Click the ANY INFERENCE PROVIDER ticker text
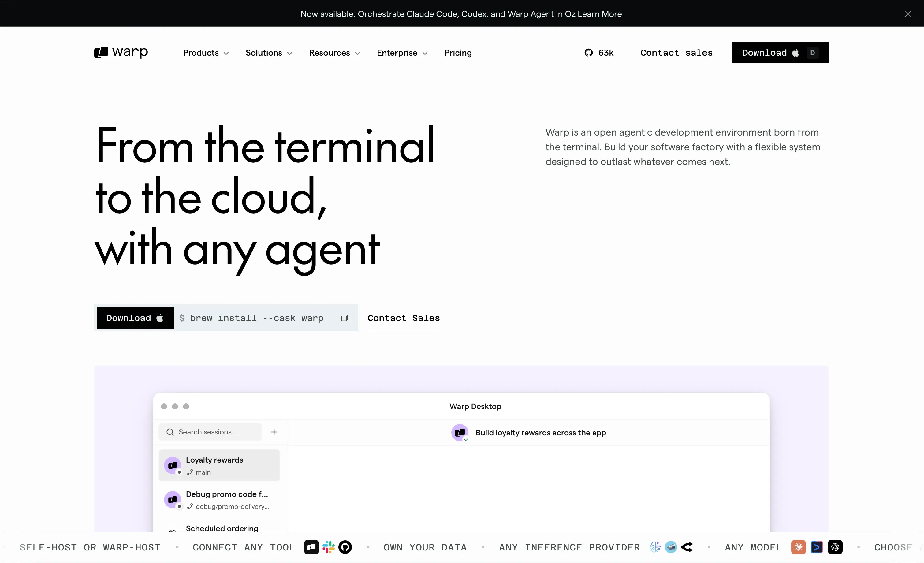The image size is (924, 563). [569, 547]
